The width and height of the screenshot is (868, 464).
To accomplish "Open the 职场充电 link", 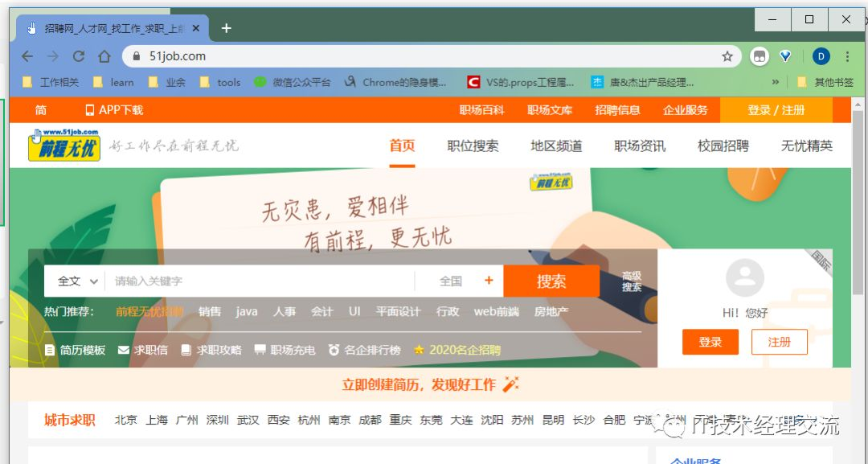I will [285, 350].
